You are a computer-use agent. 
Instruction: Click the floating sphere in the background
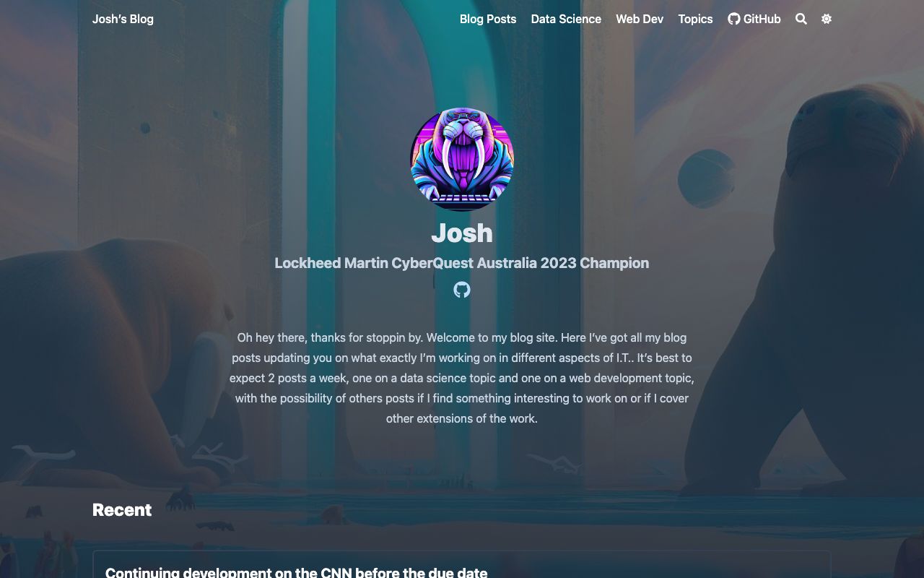[707, 178]
